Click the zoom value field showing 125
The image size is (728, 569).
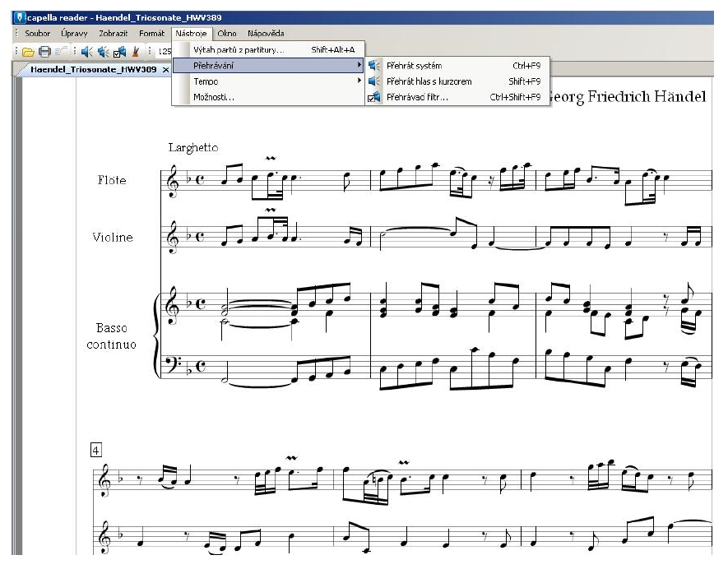(x=165, y=52)
